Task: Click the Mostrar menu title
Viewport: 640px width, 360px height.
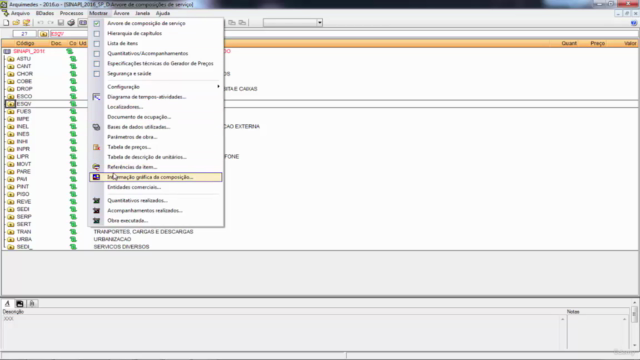Action: pyautogui.click(x=98, y=13)
